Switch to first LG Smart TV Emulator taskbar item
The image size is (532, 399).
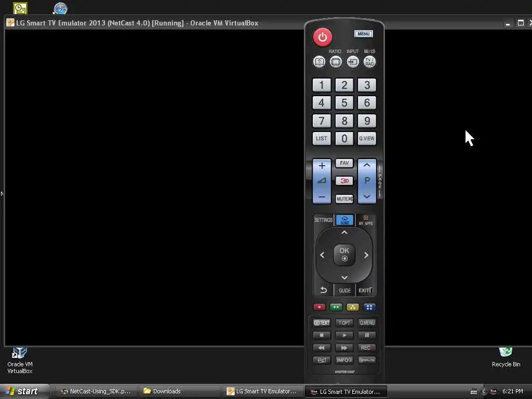pos(263,391)
